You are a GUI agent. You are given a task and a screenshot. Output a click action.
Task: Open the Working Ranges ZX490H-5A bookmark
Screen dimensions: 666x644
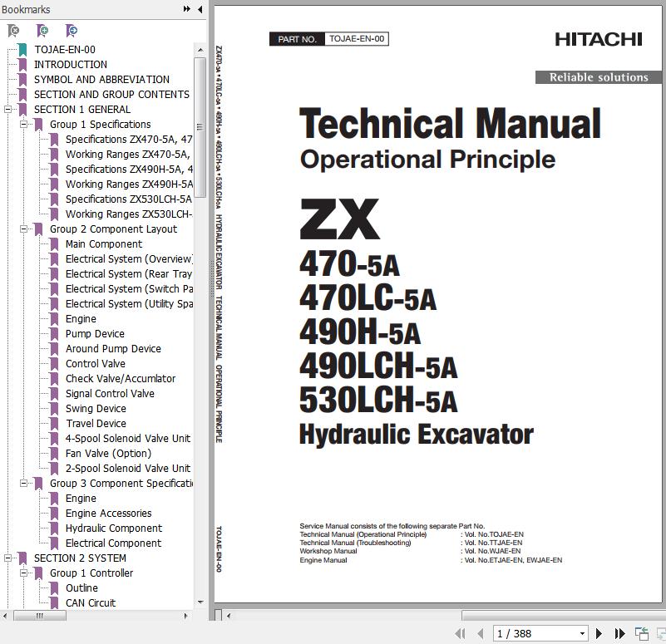129,184
